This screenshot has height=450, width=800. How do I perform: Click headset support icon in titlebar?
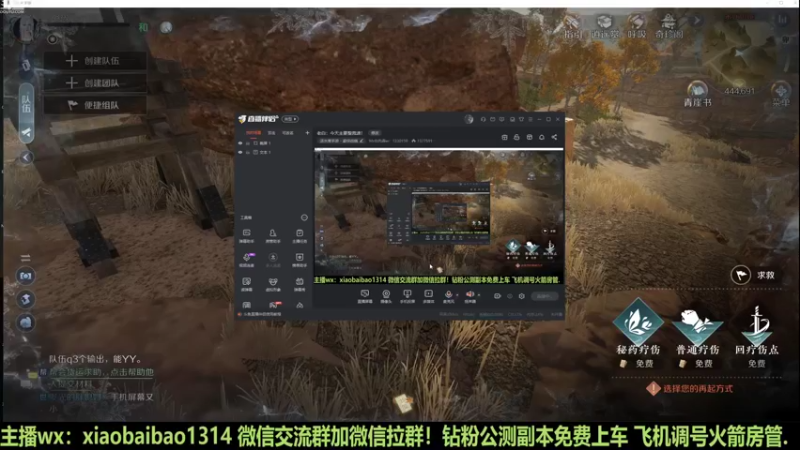[x=483, y=119]
